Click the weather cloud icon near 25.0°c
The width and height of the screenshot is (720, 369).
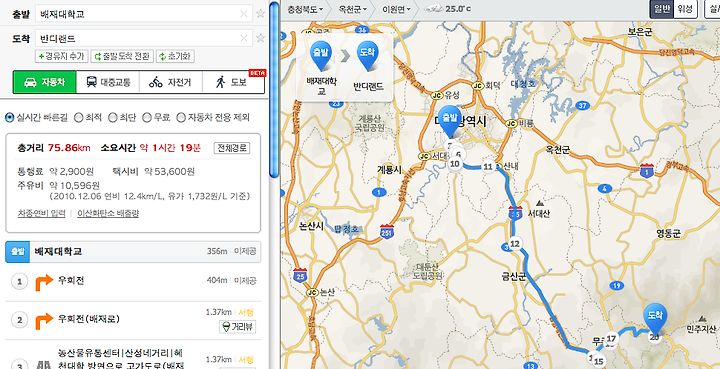coord(433,9)
